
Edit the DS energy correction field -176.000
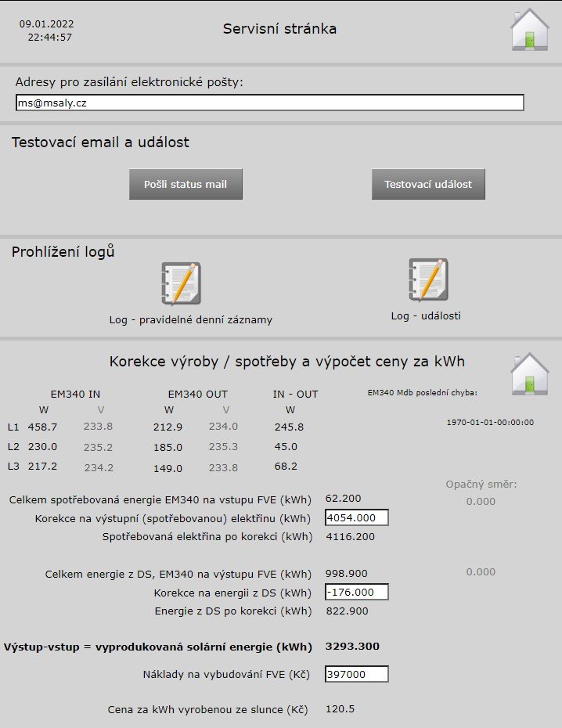pos(356,592)
